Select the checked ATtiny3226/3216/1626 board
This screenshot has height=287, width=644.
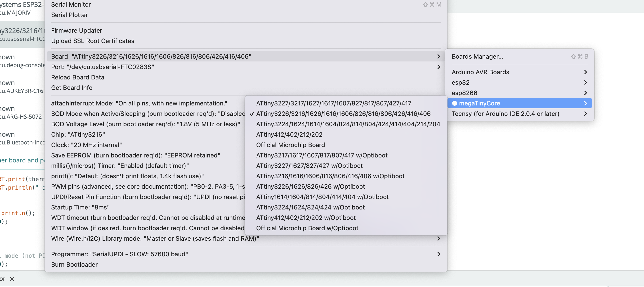(x=346, y=114)
